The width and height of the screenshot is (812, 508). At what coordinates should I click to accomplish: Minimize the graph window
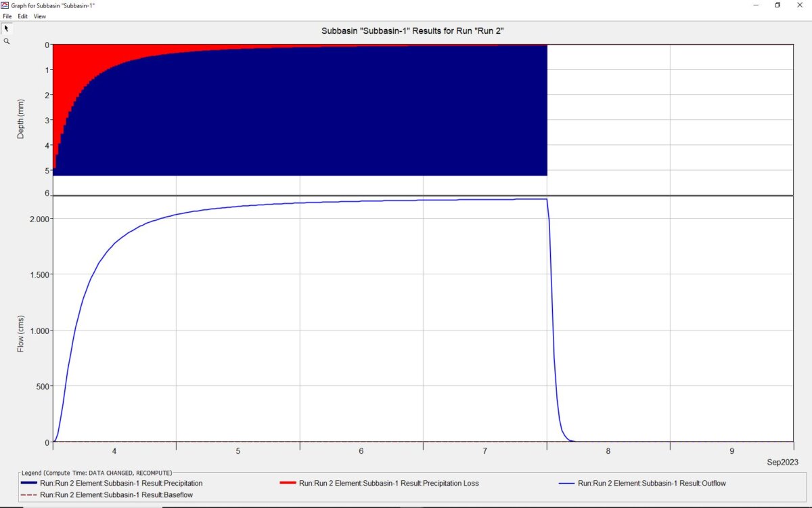754,5
